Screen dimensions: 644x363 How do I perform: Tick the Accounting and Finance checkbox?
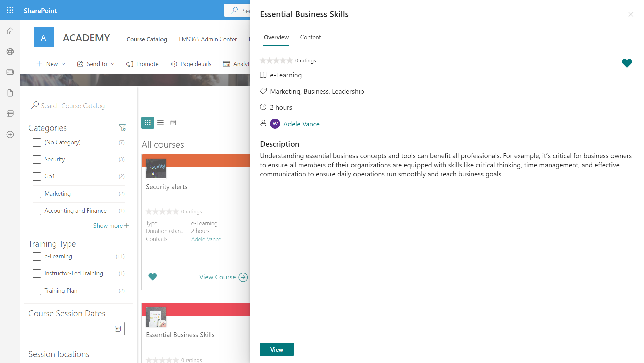click(37, 211)
